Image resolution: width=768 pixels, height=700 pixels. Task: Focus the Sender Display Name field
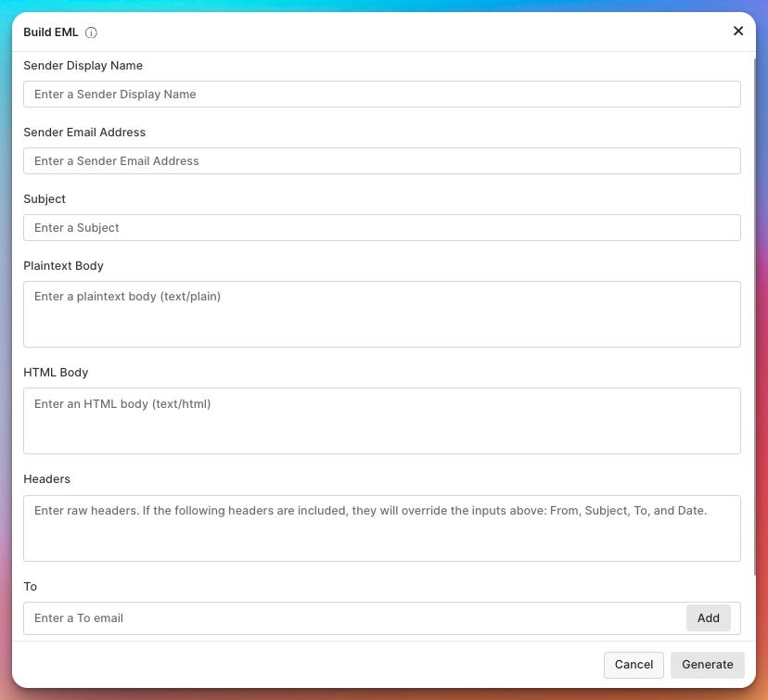(382, 94)
